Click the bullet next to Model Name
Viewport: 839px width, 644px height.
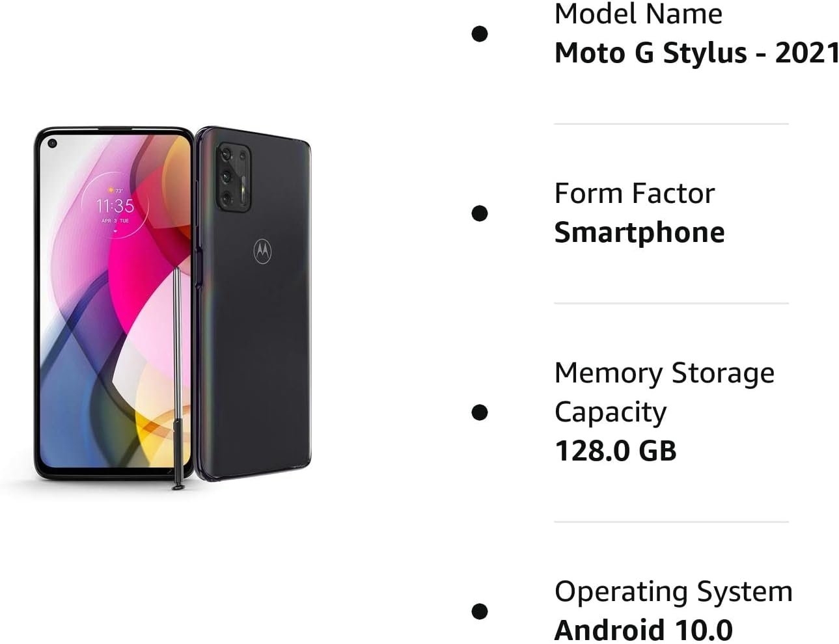pyautogui.click(x=480, y=34)
